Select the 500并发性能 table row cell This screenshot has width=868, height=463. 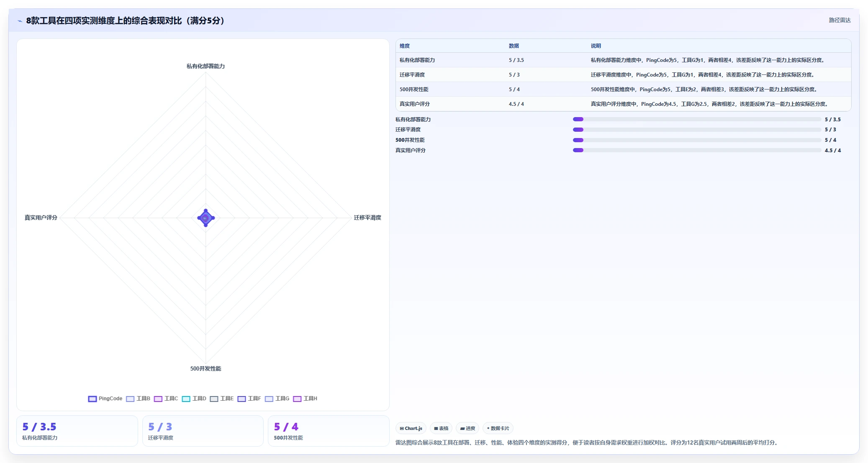pyautogui.click(x=414, y=90)
